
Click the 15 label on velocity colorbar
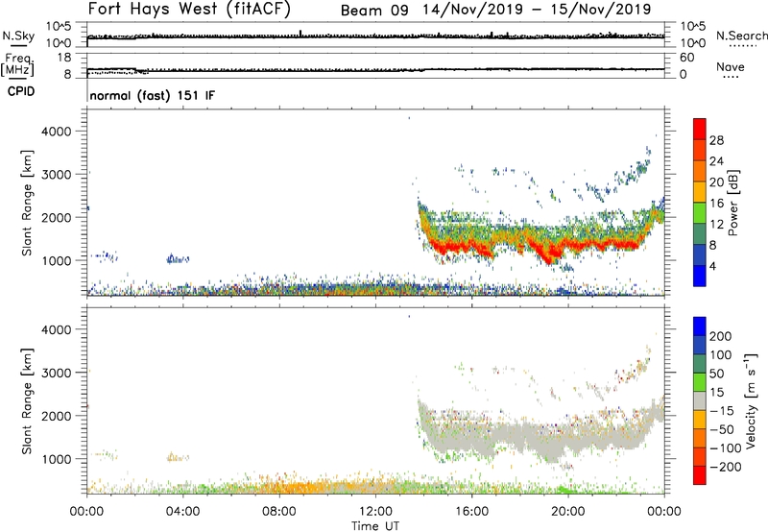[716, 393]
